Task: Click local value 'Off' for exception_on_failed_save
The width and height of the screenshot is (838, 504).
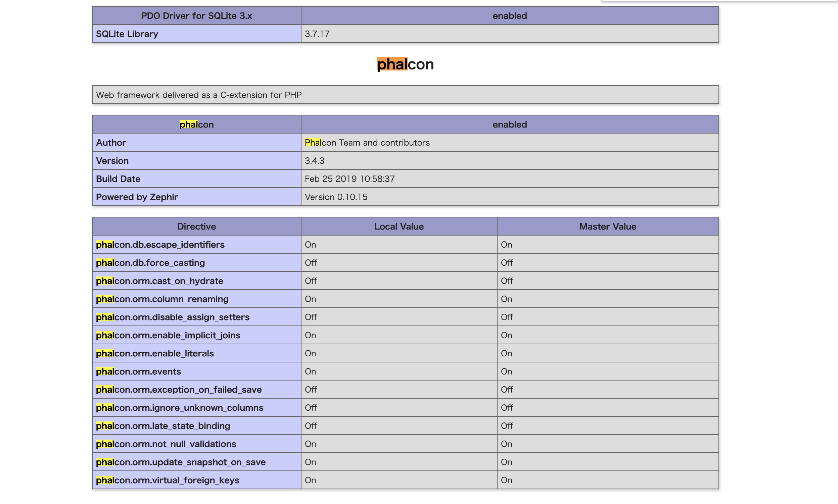Action: (311, 389)
